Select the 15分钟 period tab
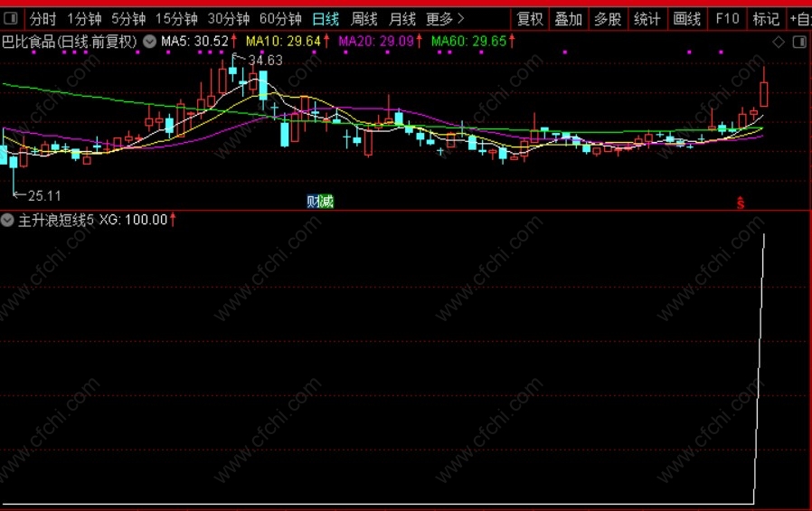The image size is (812, 511). tap(176, 20)
